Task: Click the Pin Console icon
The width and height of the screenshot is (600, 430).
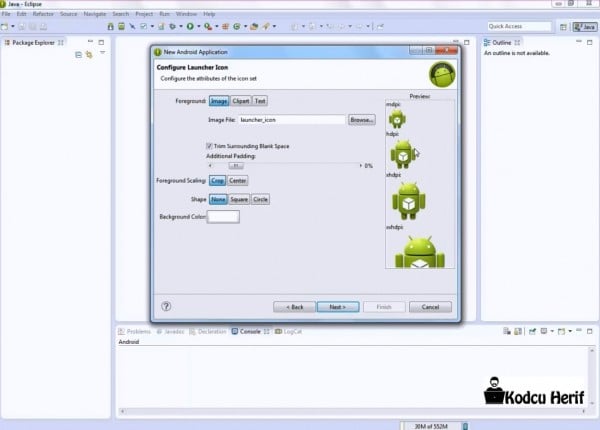Action: [532, 331]
